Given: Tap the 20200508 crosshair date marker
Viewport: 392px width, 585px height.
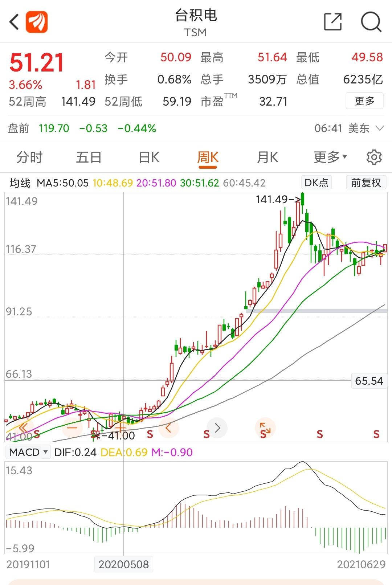Looking at the screenshot, I should point(124,564).
